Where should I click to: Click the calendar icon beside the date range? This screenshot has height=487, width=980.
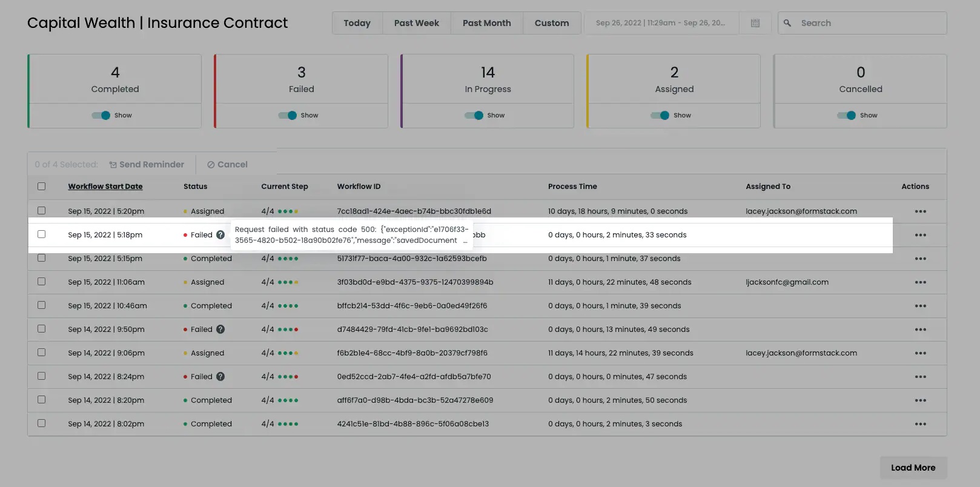pyautogui.click(x=755, y=23)
